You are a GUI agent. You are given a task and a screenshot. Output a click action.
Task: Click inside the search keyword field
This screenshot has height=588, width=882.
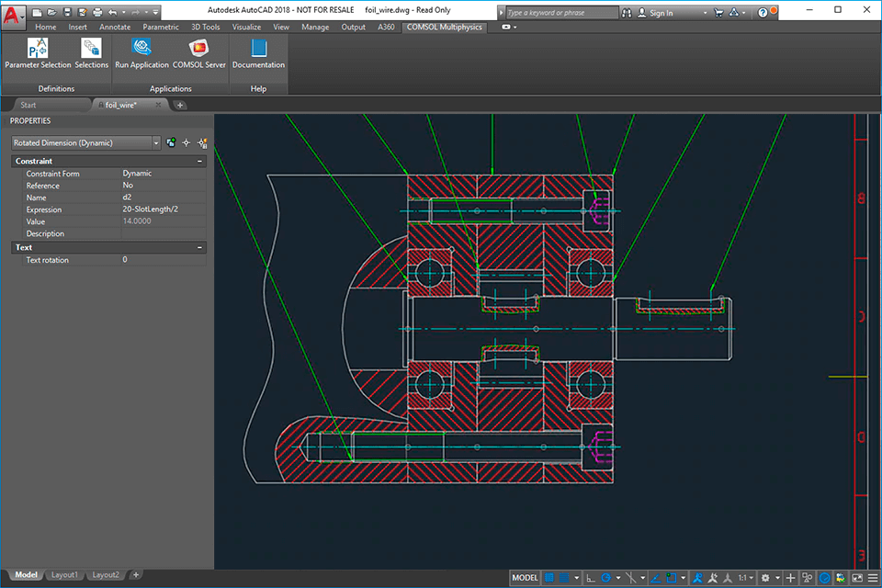point(560,11)
